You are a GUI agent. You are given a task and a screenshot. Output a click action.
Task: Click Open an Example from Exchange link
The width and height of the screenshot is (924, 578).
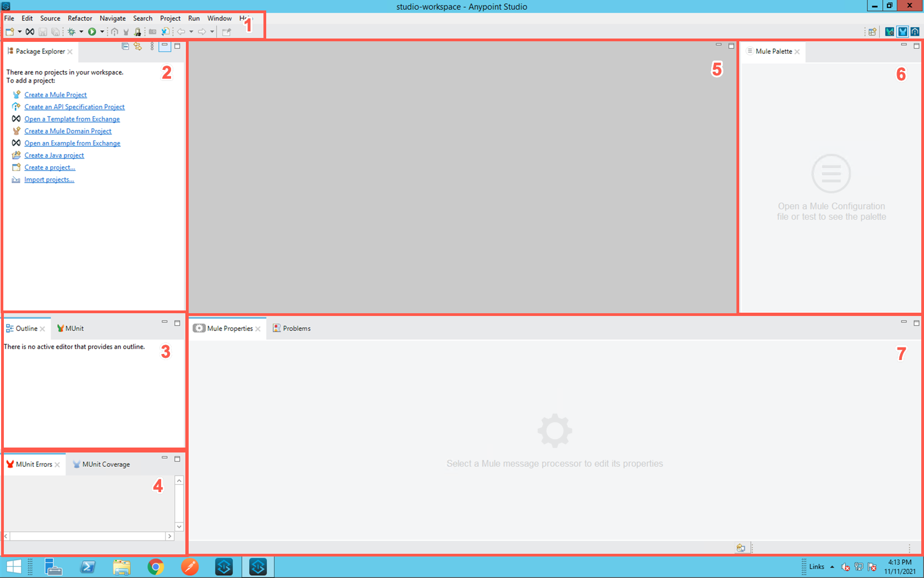tap(72, 143)
